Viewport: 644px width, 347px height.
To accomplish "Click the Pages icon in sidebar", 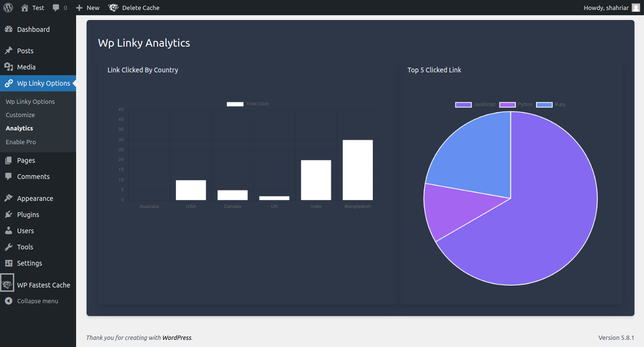I will pyautogui.click(x=9, y=160).
